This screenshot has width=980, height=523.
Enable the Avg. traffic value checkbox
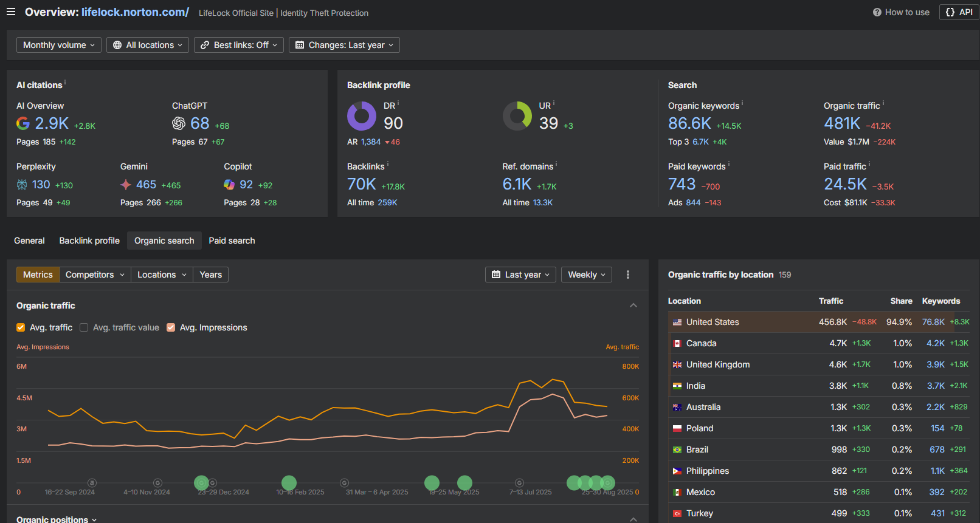[84, 327]
